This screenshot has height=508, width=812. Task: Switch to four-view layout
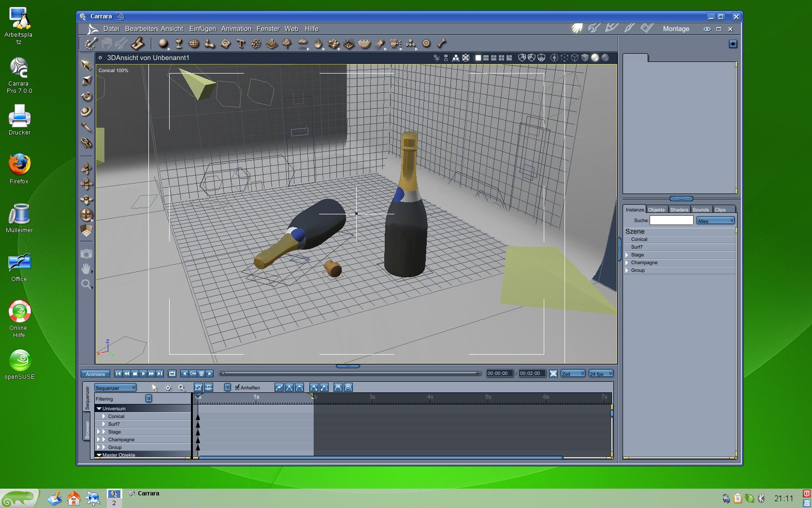[x=501, y=58]
